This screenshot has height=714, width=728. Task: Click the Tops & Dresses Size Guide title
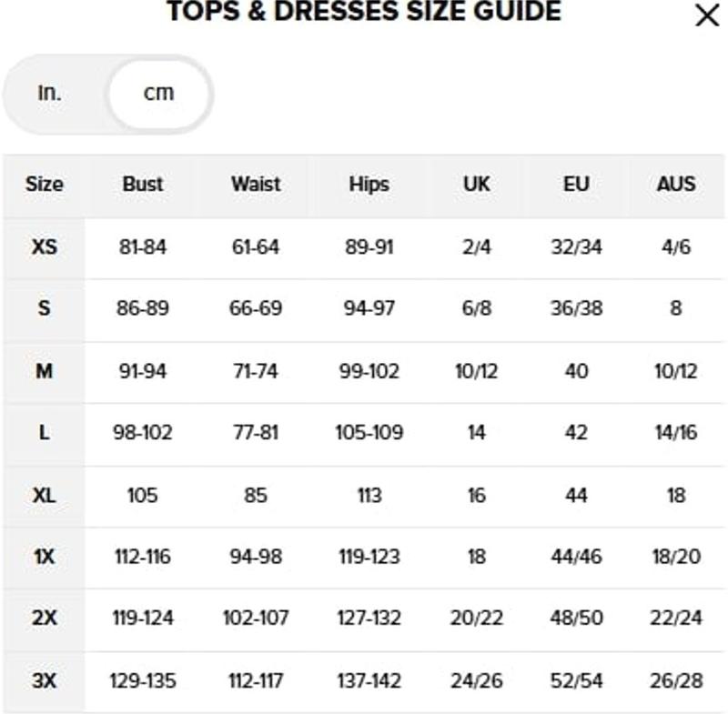pos(364,12)
